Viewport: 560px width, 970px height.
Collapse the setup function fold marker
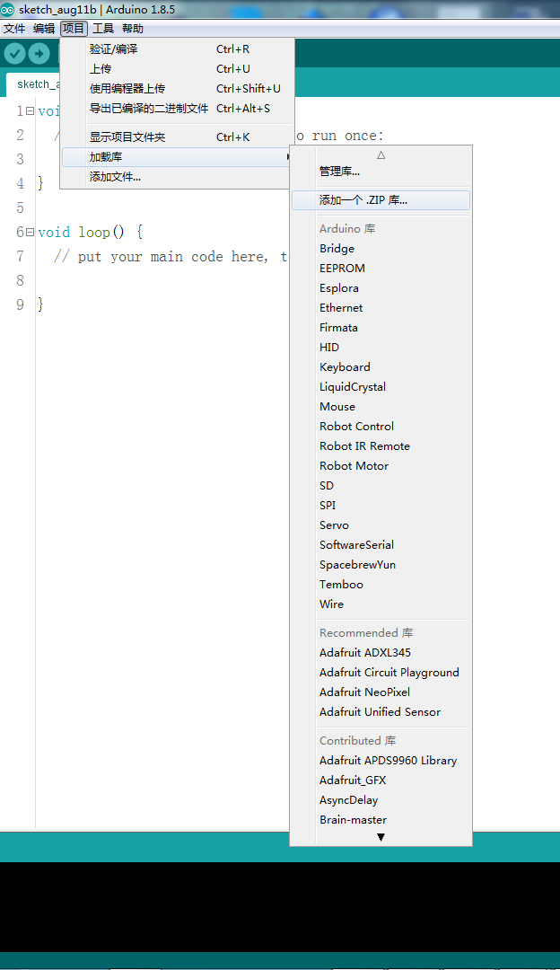30,111
